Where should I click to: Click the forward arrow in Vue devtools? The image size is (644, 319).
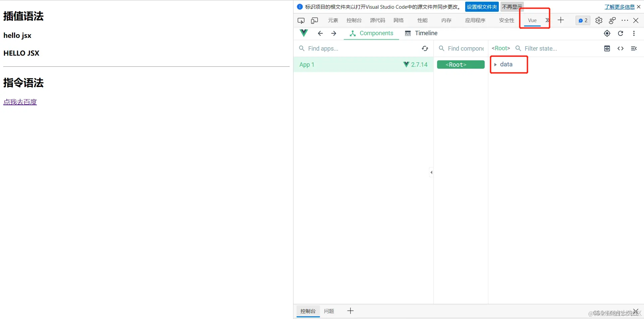click(334, 33)
